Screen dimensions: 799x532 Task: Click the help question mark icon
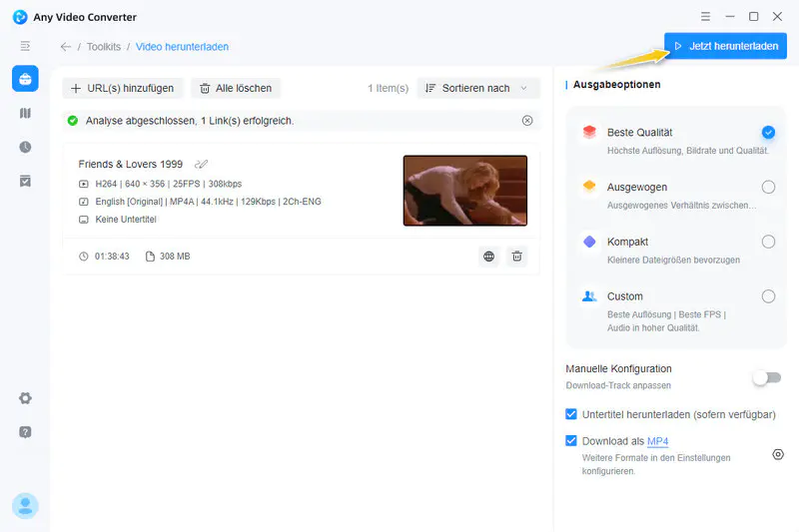coord(25,432)
